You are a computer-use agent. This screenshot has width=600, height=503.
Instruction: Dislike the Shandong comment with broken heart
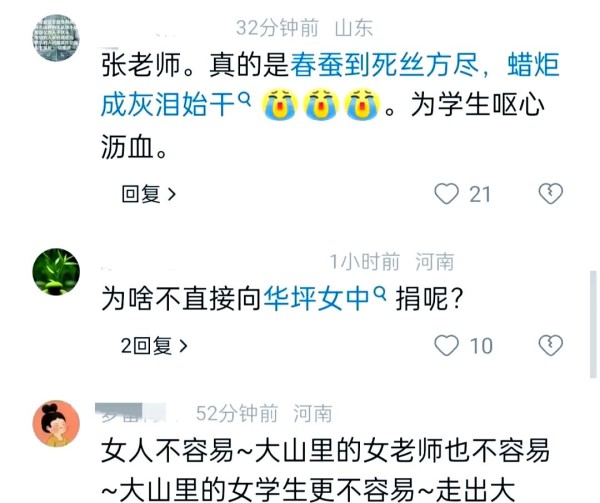[551, 194]
